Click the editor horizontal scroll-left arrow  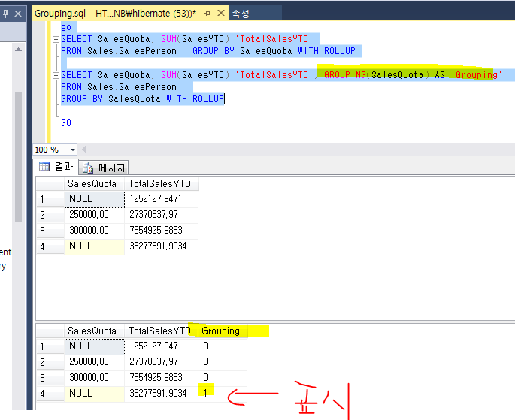point(84,150)
